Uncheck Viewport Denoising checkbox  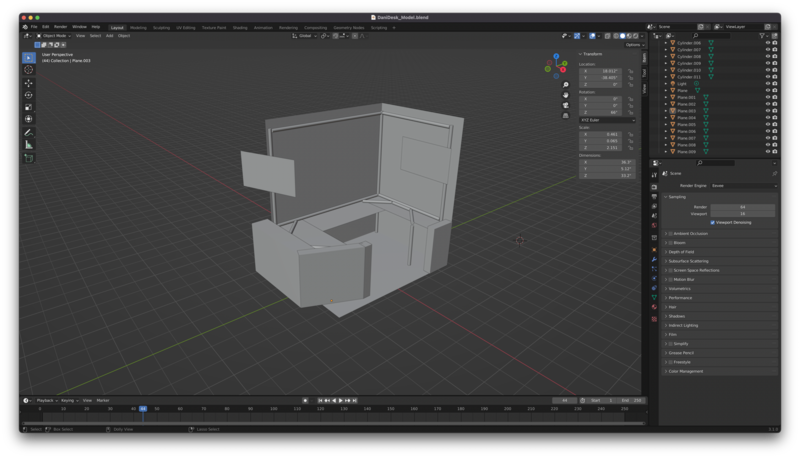(711, 223)
